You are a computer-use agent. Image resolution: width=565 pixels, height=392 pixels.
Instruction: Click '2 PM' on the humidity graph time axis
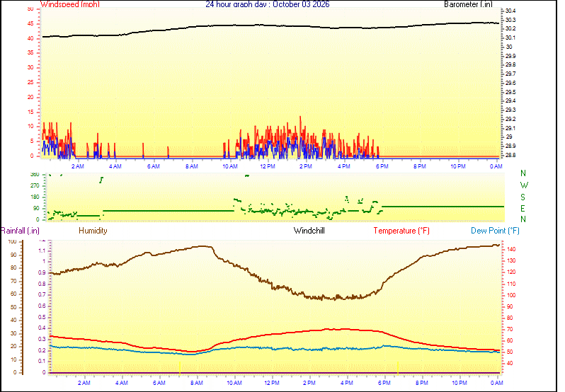click(309, 383)
